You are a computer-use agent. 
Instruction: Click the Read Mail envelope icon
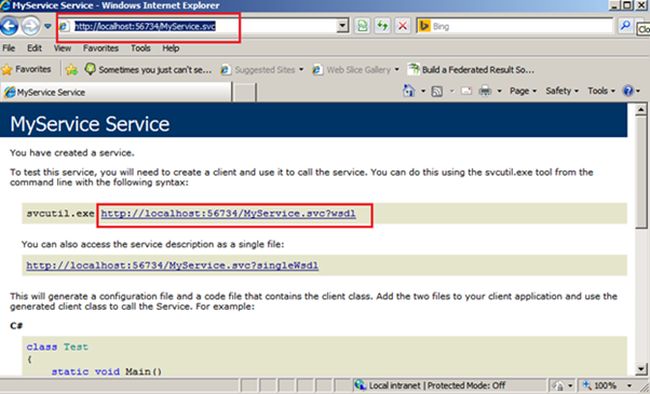[466, 91]
